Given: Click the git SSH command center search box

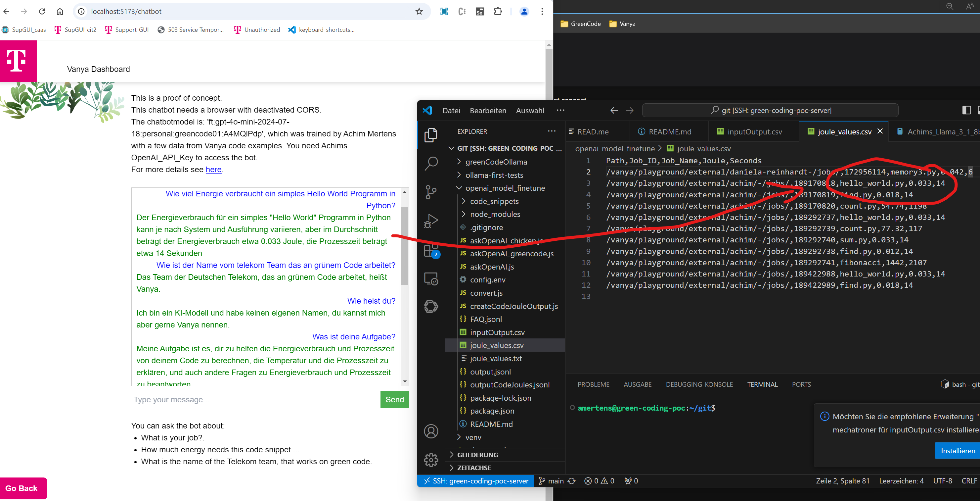Looking at the screenshot, I should [770, 110].
